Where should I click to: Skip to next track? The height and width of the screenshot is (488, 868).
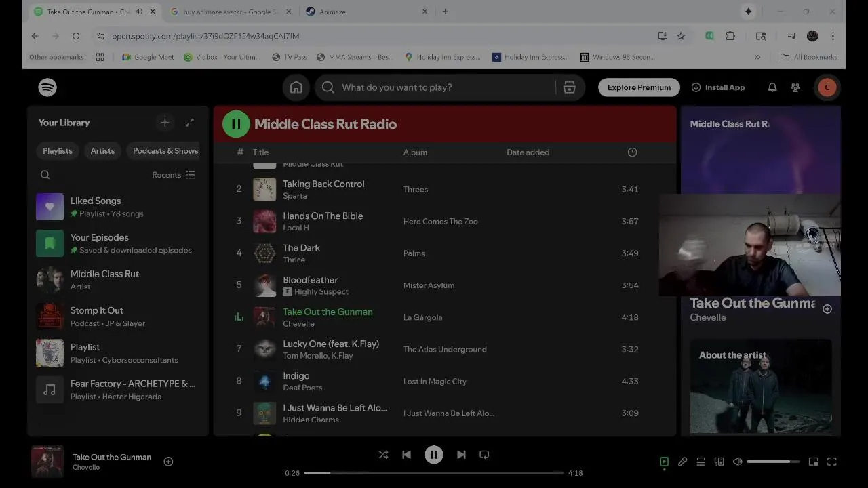461,455
